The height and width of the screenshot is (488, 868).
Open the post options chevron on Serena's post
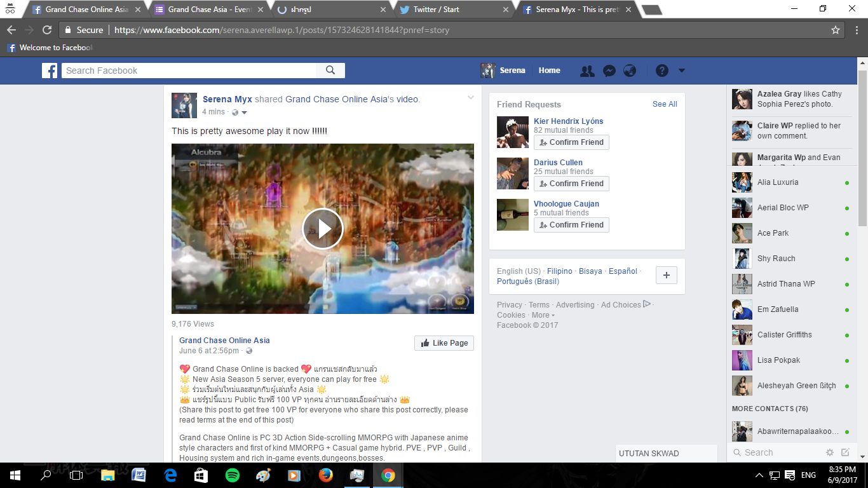tap(471, 98)
